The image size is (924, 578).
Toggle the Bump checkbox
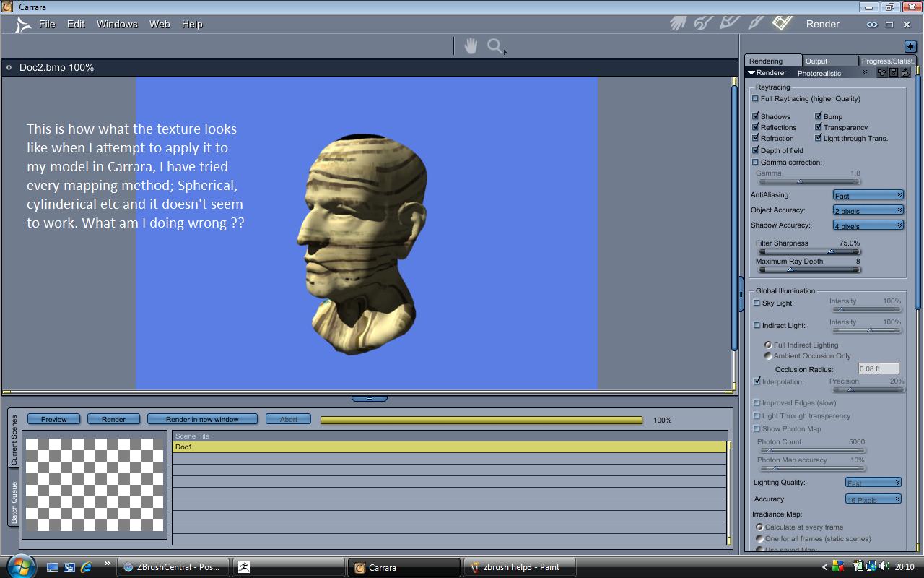pyautogui.click(x=818, y=116)
